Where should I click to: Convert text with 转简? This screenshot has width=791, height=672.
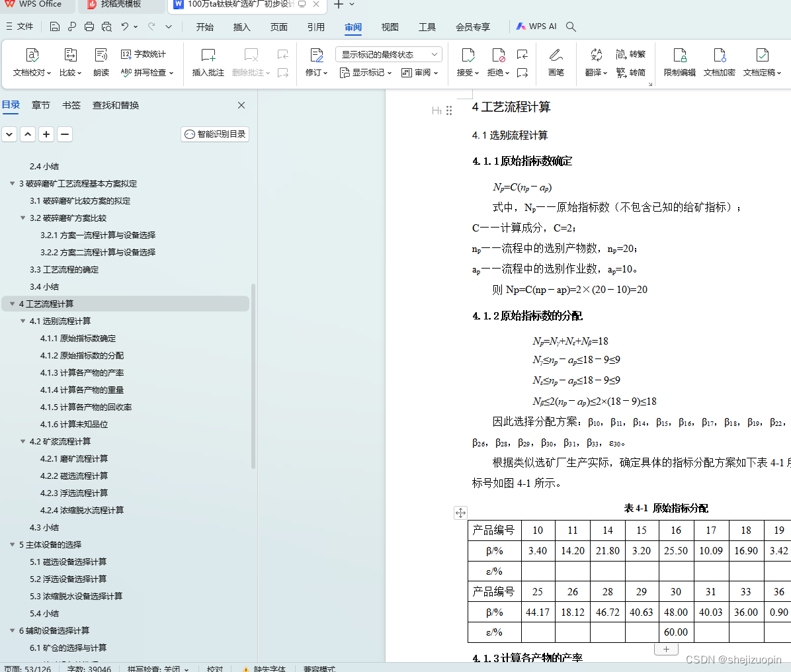click(x=630, y=73)
